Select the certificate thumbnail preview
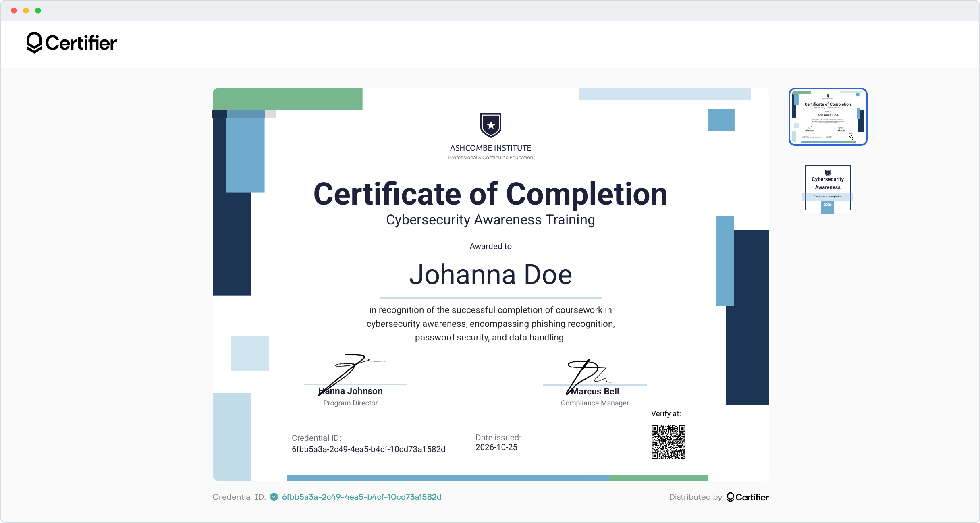 [x=828, y=117]
